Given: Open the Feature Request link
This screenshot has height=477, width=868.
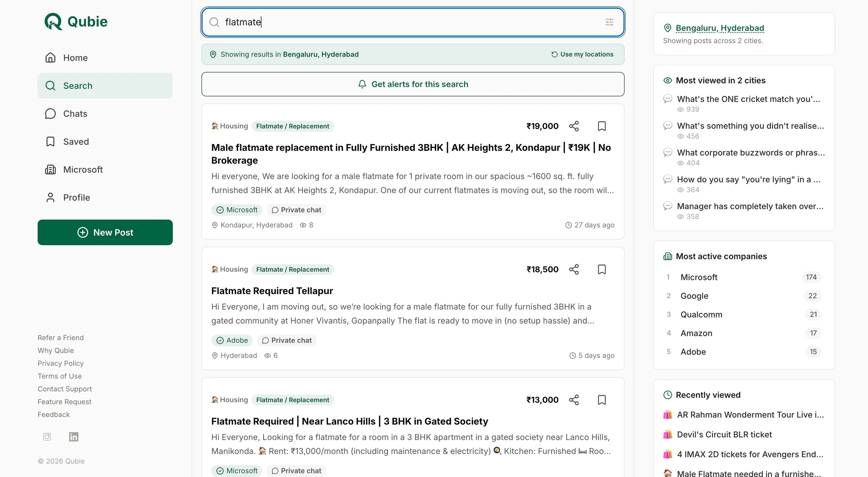Looking at the screenshot, I should [64, 402].
